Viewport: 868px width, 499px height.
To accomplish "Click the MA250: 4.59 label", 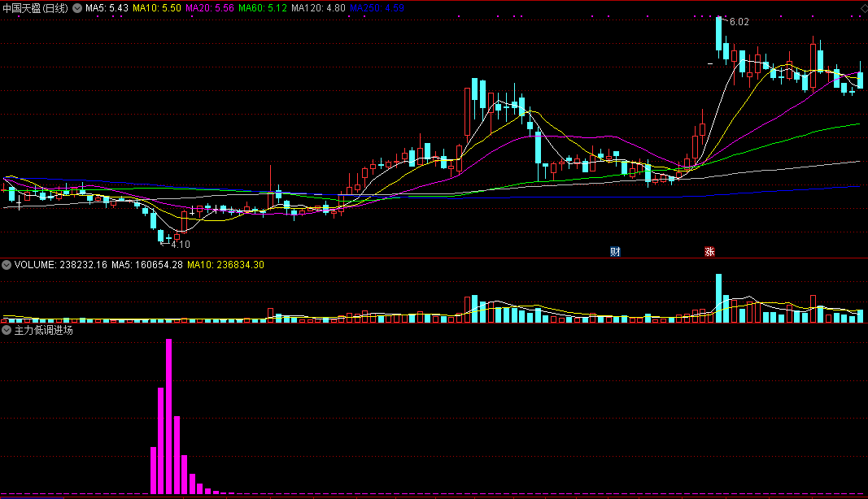I will point(377,8).
